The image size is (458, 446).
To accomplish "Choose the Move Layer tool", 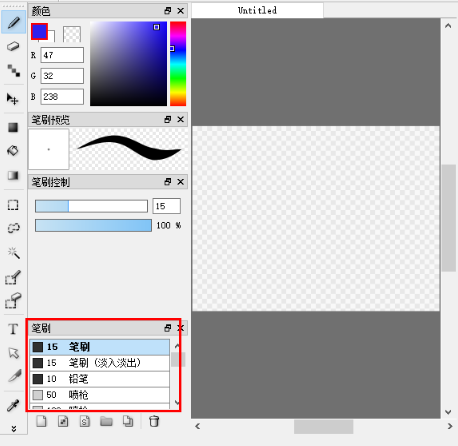I will [13, 99].
